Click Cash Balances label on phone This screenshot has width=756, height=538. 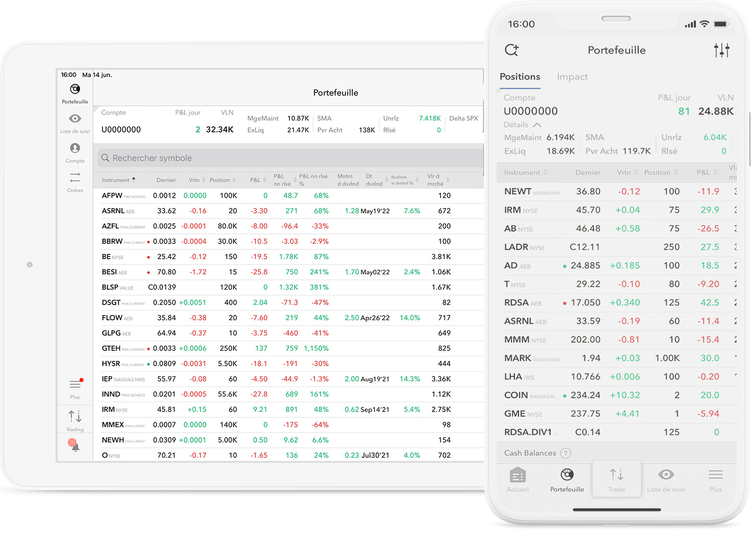(530, 453)
